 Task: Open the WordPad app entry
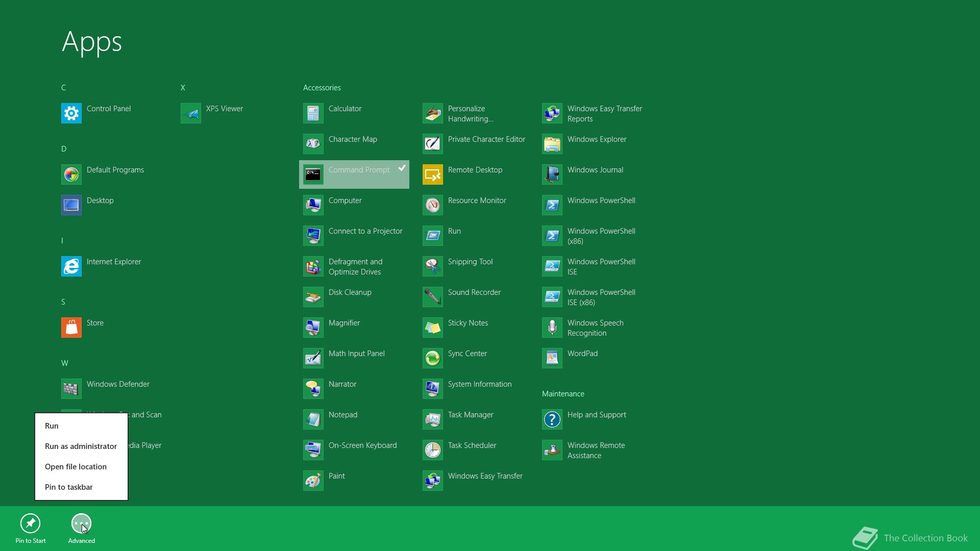[582, 354]
